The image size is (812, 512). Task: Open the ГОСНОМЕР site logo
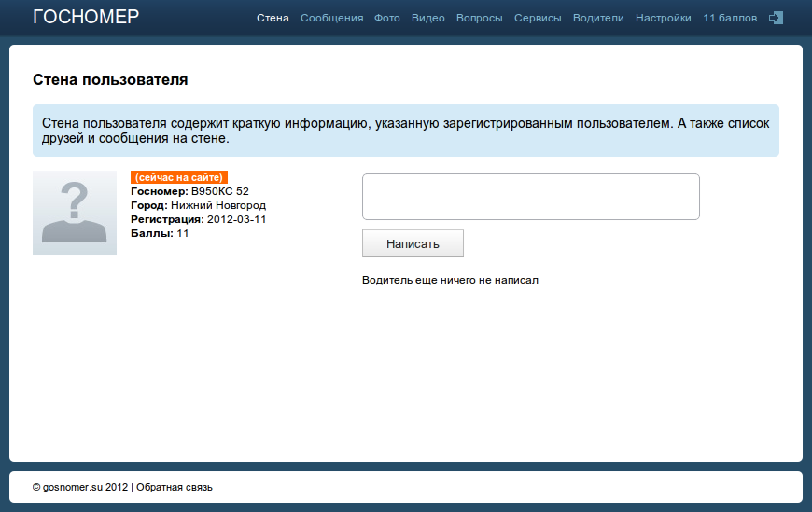click(86, 17)
